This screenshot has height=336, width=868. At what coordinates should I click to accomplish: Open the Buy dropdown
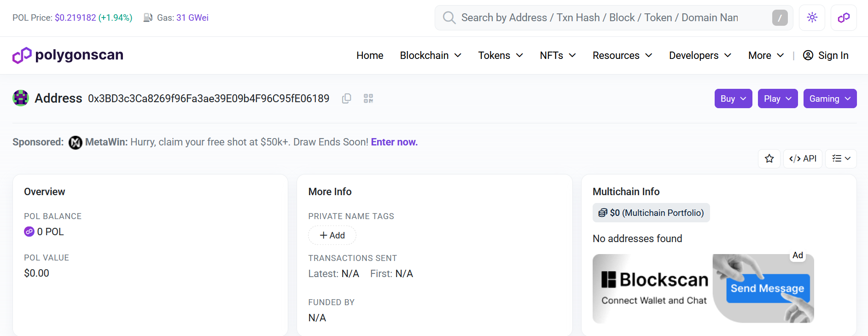pyautogui.click(x=733, y=98)
